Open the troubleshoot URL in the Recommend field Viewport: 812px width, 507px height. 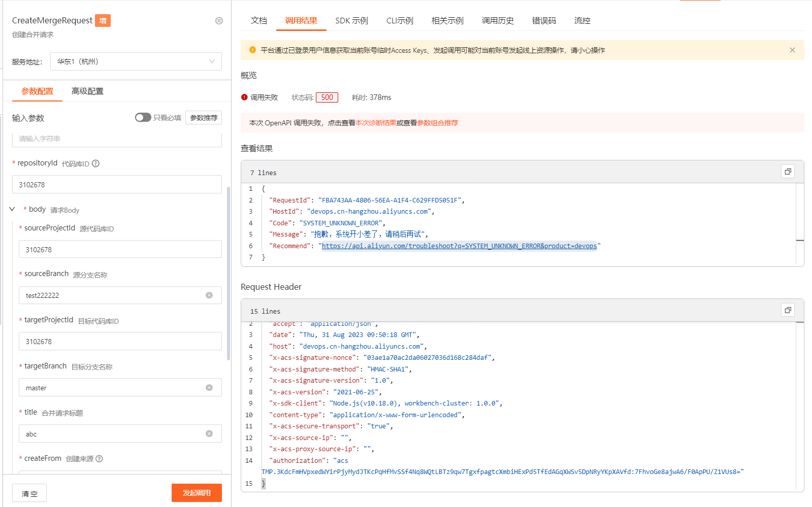[x=460, y=246]
